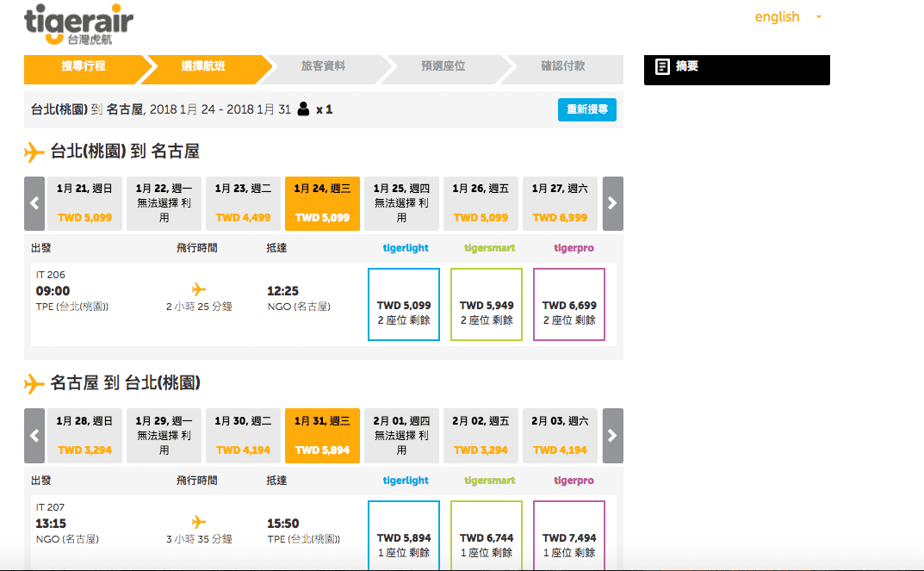Select return date 1月 30, 週二
The width and height of the screenshot is (924, 571).
click(x=244, y=436)
